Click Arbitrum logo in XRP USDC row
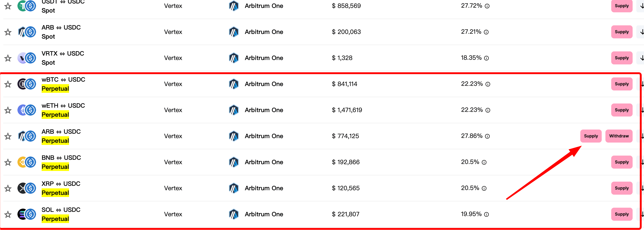This screenshot has height=230, width=644. pyautogui.click(x=234, y=188)
